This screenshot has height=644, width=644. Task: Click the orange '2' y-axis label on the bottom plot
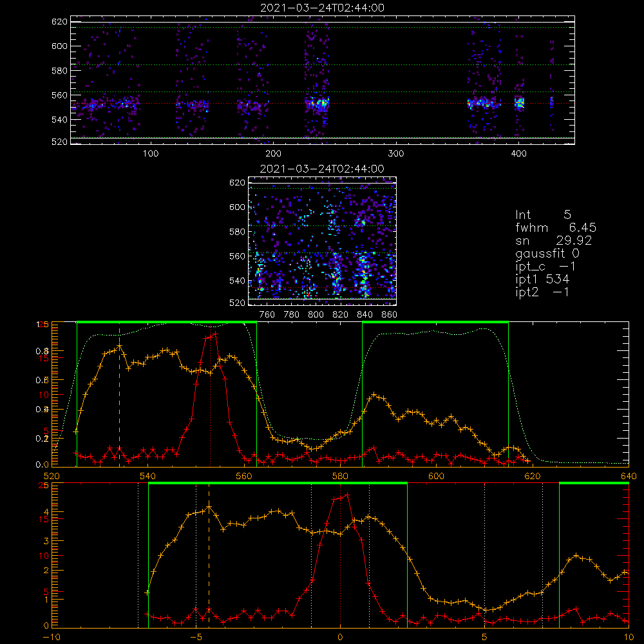click(46, 571)
